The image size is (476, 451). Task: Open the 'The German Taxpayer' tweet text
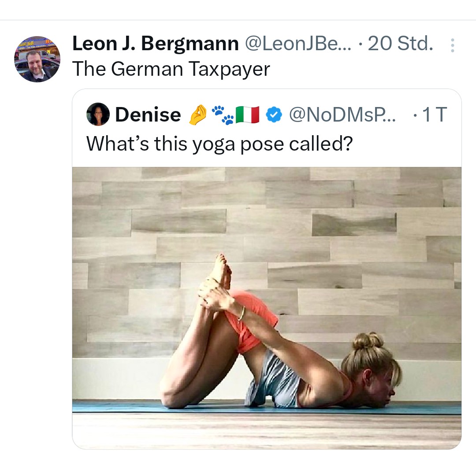tap(171, 69)
